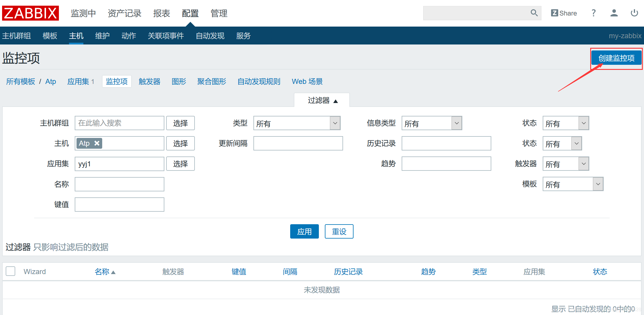The height and width of the screenshot is (315, 644).
Task: Open the help question mark icon
Action: point(593,13)
